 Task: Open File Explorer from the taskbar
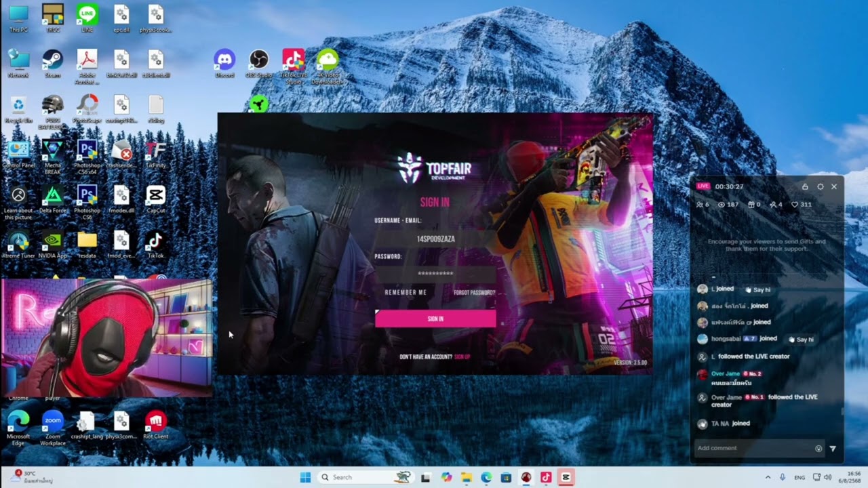[467, 477]
